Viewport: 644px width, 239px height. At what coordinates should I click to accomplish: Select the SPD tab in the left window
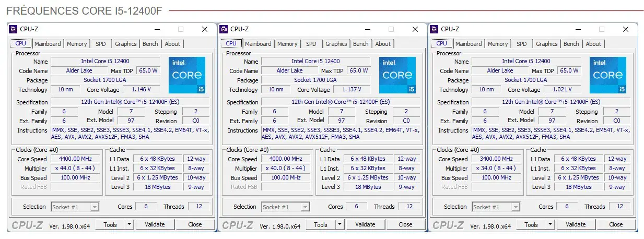tap(100, 44)
